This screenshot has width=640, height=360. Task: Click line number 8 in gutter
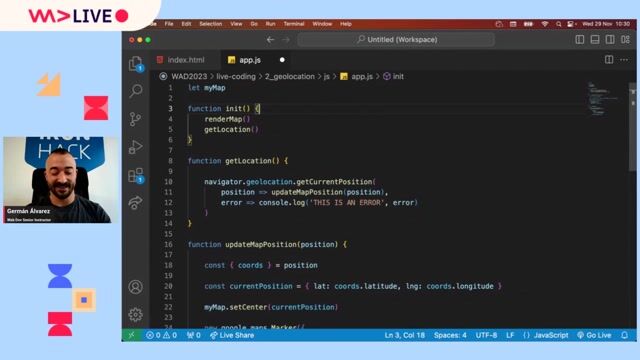point(170,161)
